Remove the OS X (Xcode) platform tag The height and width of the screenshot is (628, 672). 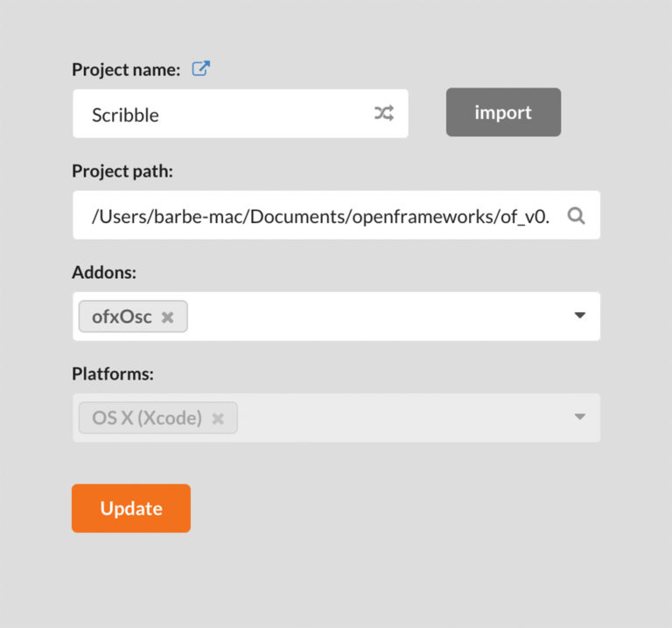(218, 419)
